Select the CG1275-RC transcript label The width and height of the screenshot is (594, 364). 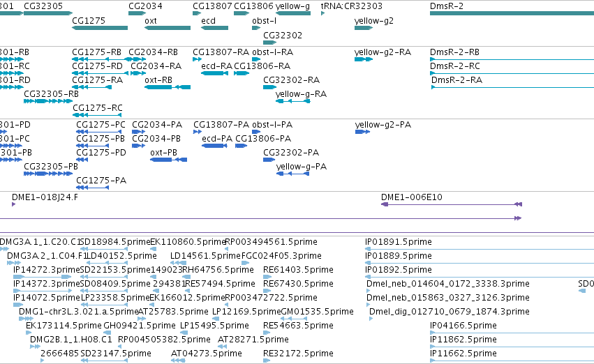(x=98, y=108)
